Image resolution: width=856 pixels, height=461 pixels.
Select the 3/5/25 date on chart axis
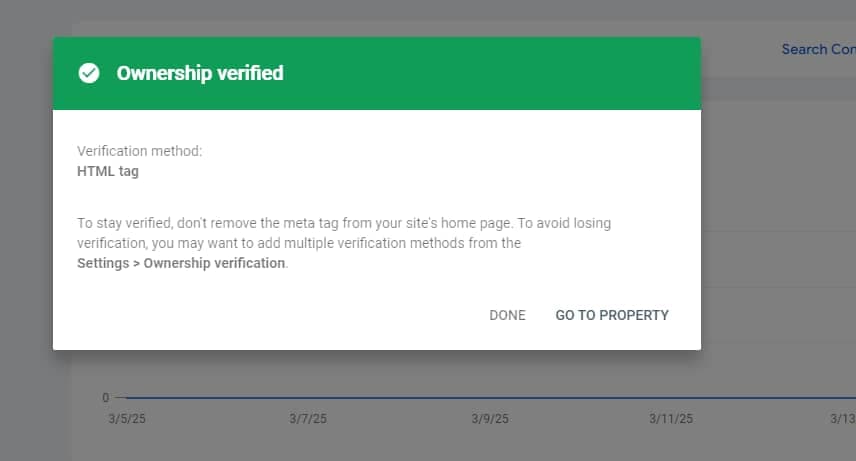tap(127, 418)
